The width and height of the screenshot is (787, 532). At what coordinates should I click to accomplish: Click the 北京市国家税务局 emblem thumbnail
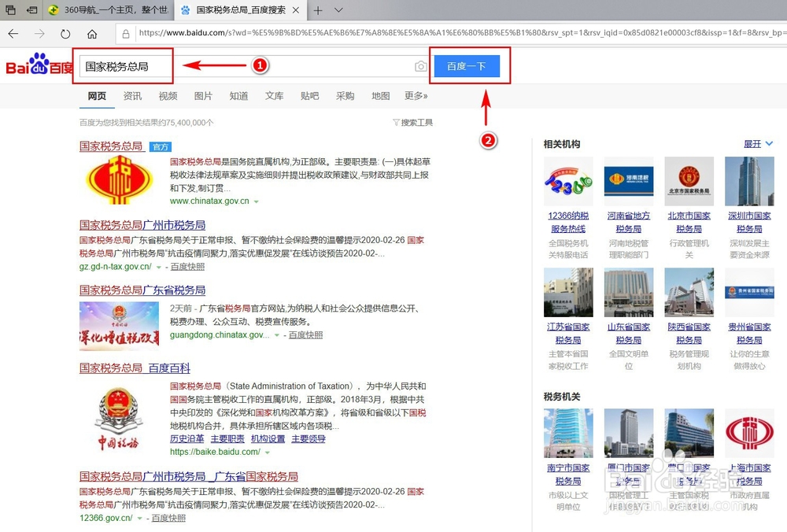tap(689, 181)
